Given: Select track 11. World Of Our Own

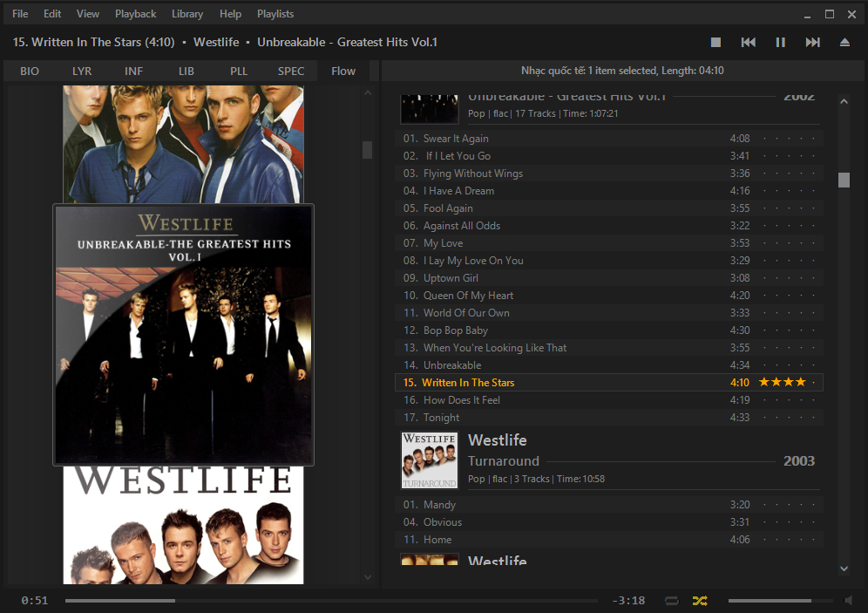Looking at the screenshot, I should pos(609,313).
